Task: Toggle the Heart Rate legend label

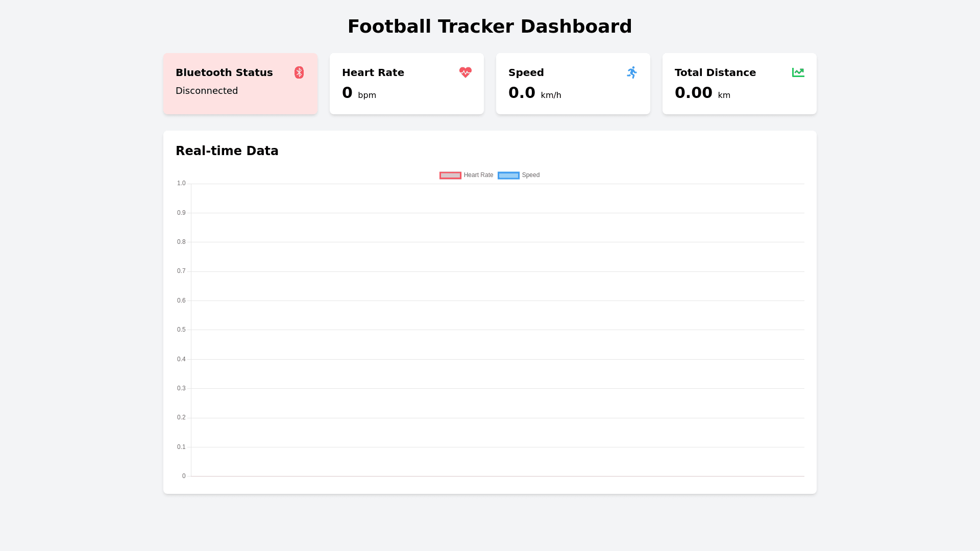Action: (x=478, y=175)
